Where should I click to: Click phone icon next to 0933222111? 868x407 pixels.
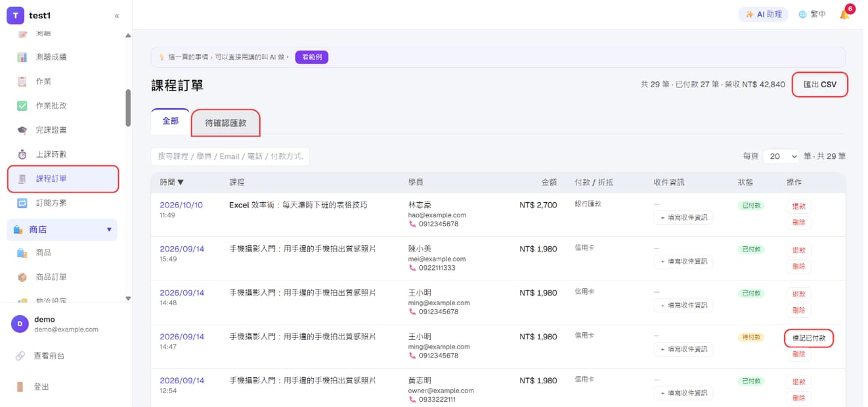pos(412,399)
